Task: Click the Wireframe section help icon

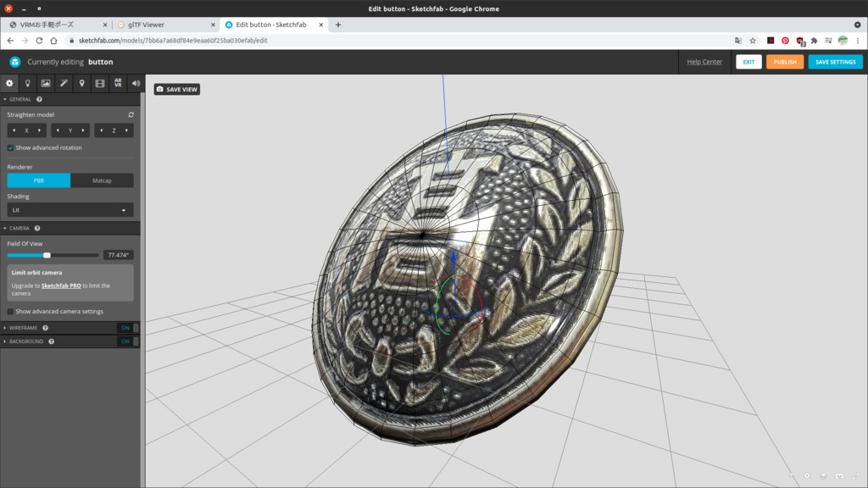Action: tap(46, 328)
